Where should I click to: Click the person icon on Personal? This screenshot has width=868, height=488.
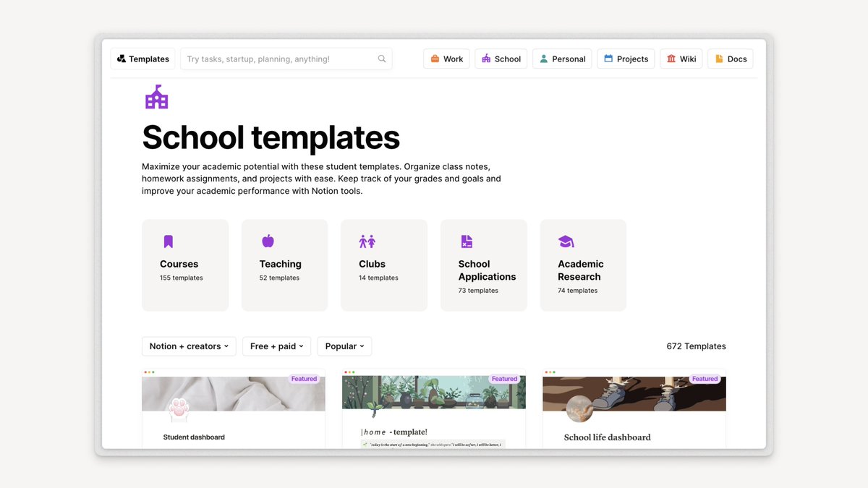point(544,59)
